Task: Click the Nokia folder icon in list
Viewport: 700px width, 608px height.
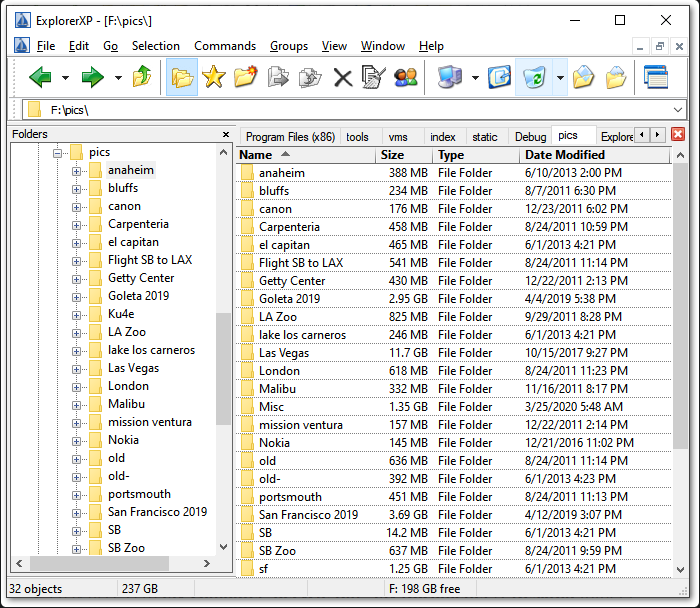Action: pos(247,442)
